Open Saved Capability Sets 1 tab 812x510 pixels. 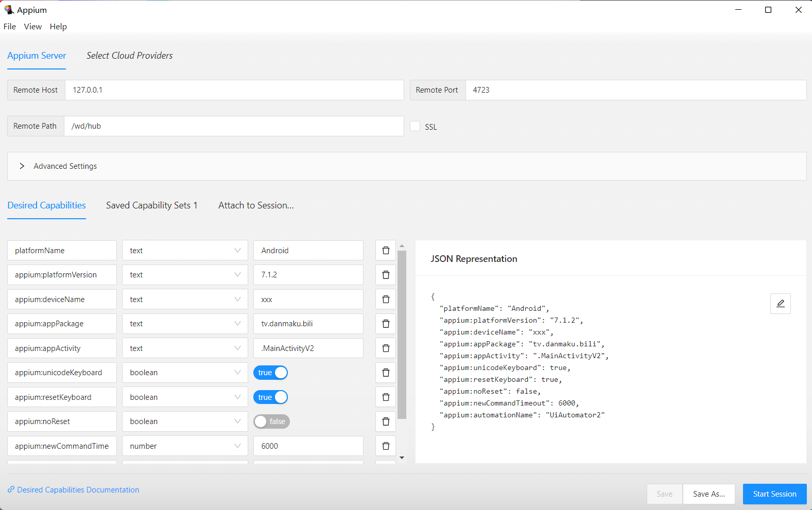pos(152,205)
